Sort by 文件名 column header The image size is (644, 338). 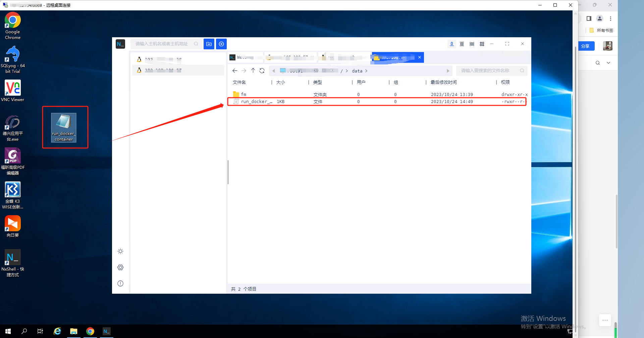239,82
